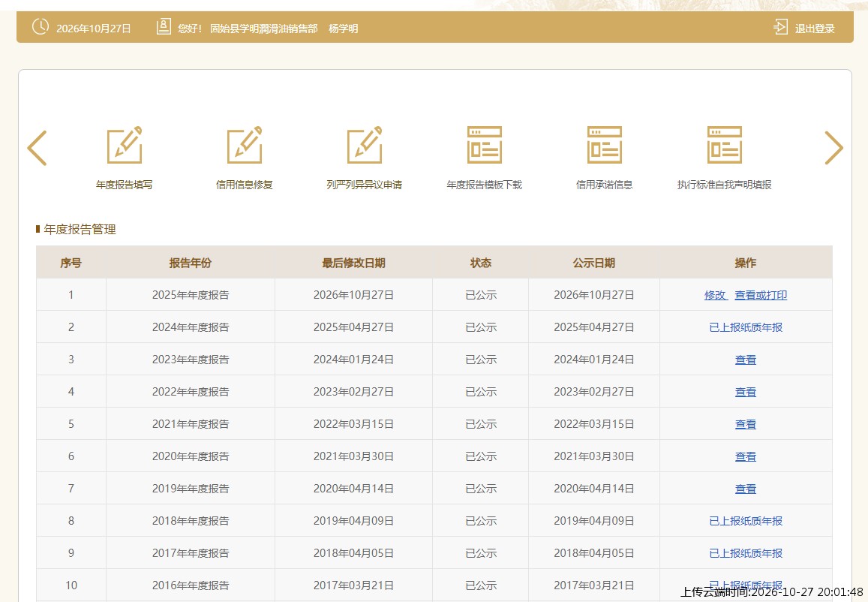Image resolution: width=868 pixels, height=602 pixels.
Task: Click 退出登录 to log out
Action: point(814,29)
